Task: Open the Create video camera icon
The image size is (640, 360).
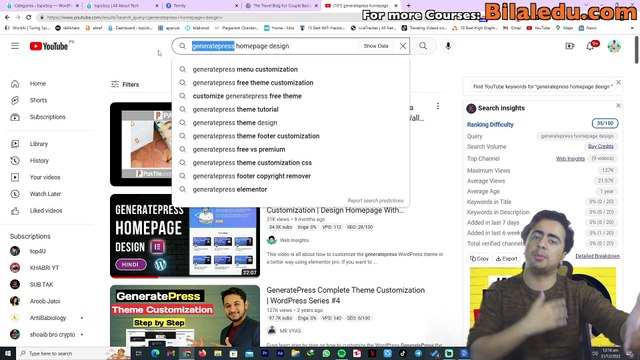Action: (x=570, y=46)
